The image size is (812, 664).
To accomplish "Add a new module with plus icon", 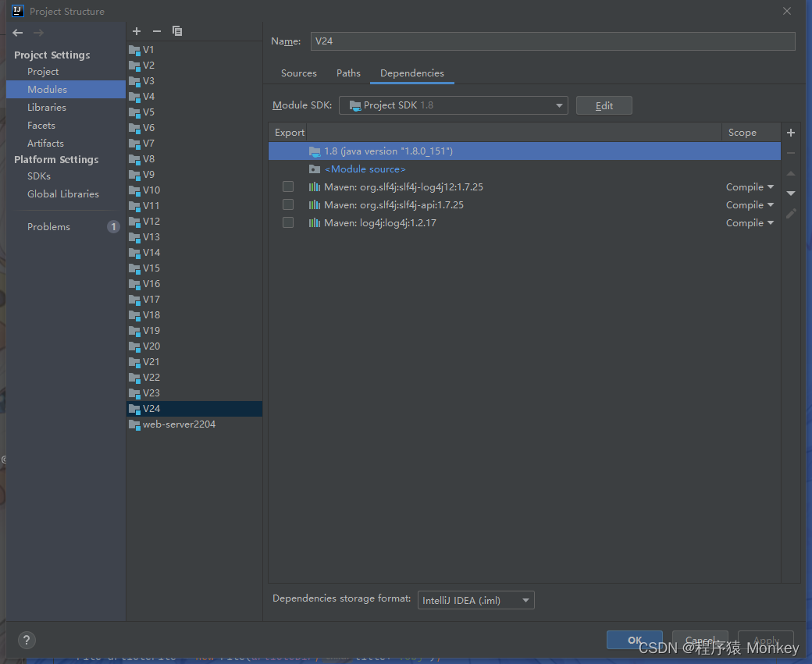I will (137, 31).
